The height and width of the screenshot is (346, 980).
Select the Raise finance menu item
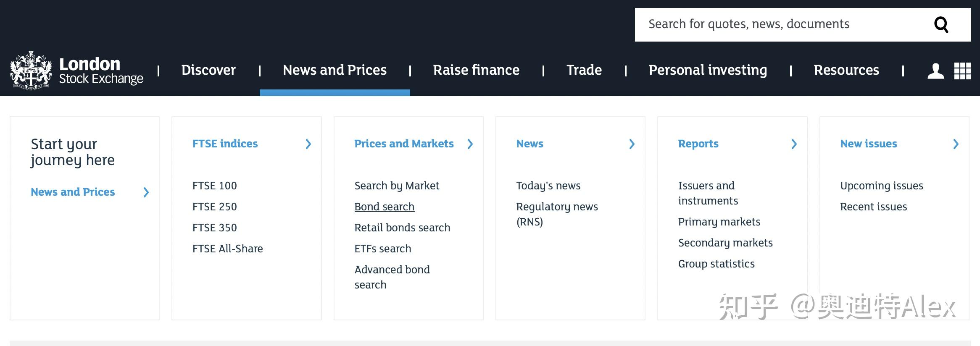[x=476, y=70]
